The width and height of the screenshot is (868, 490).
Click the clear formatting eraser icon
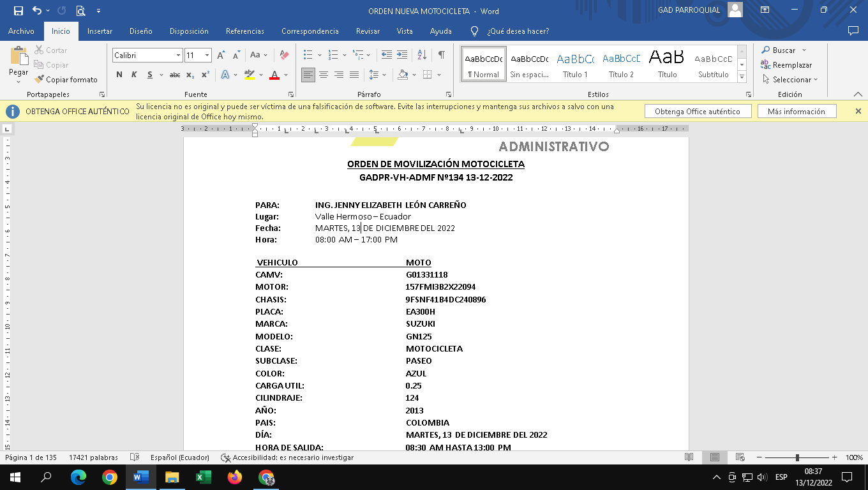(284, 56)
